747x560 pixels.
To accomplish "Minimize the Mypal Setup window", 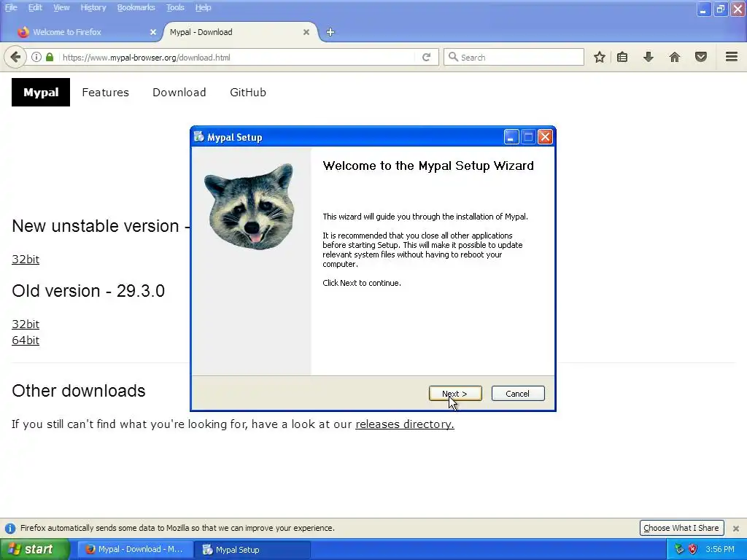I will click(511, 137).
